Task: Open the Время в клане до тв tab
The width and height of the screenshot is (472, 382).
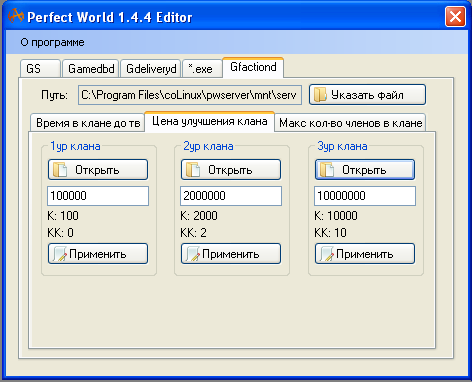Action: (88, 123)
